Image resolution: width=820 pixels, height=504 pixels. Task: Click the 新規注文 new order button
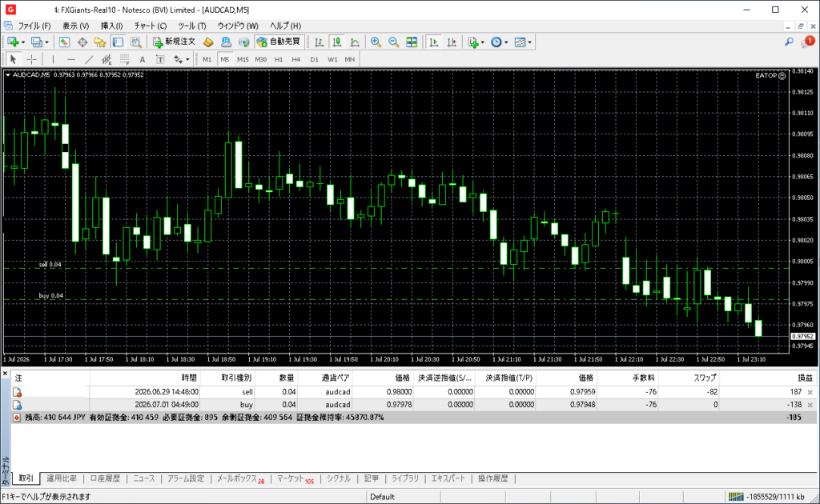(174, 42)
